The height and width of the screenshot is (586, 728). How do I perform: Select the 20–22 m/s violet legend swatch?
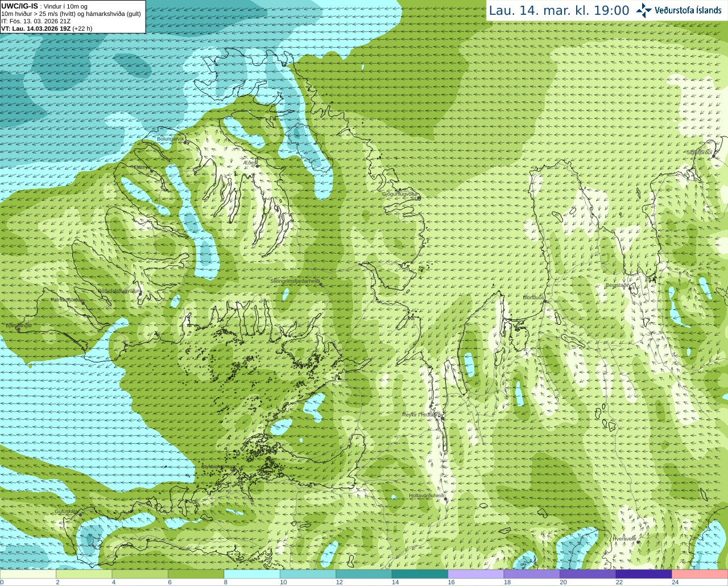pos(588,574)
